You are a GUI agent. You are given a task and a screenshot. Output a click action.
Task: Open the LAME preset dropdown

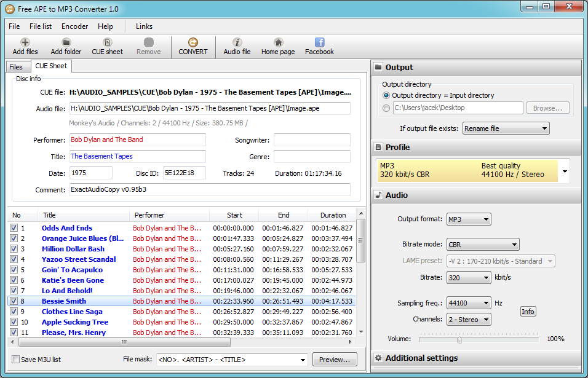501,261
